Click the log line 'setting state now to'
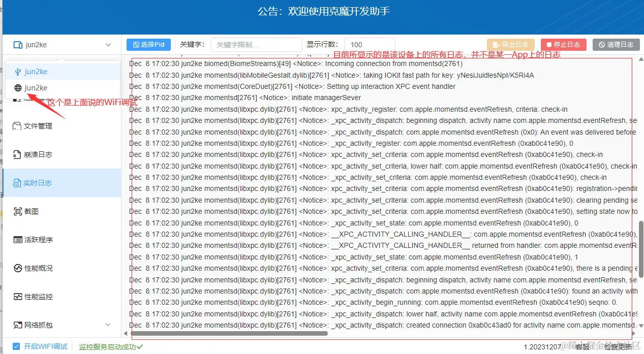Viewport: 644px width, 354px height. pos(383,211)
